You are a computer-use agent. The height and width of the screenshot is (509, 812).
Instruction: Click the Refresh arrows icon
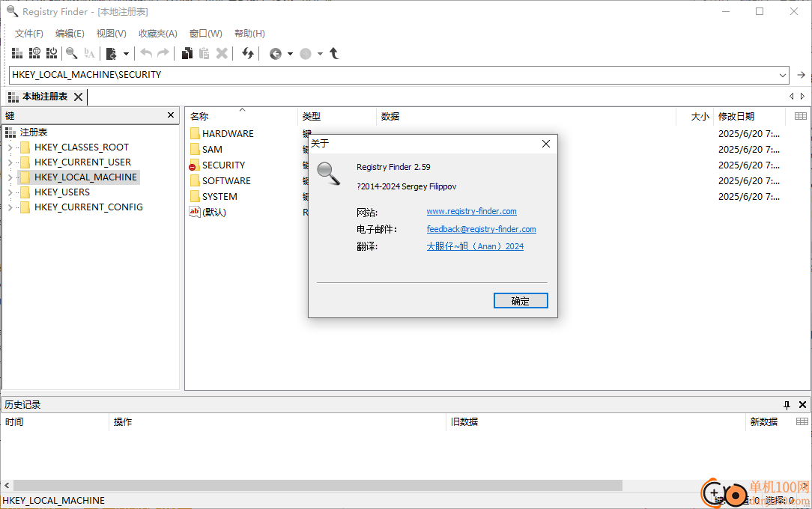248,53
